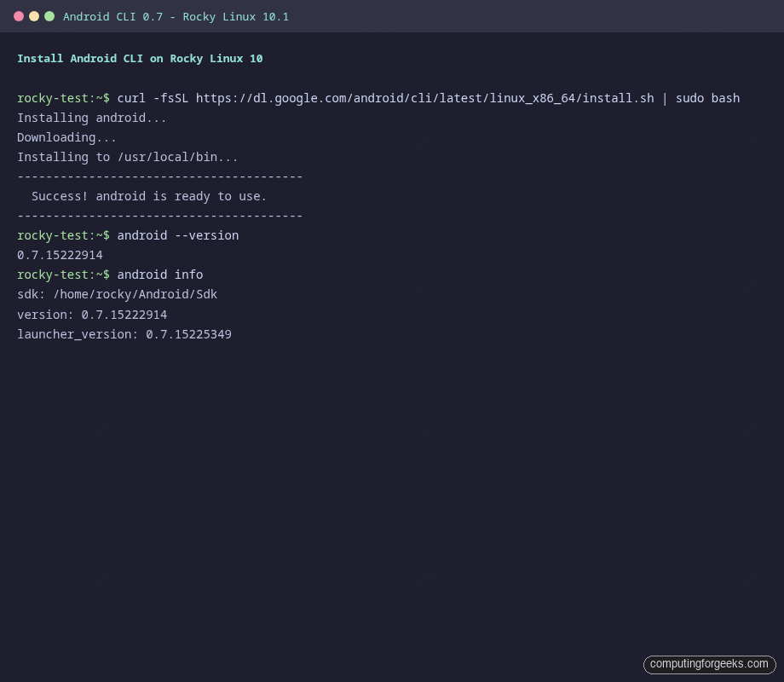Image resolution: width=784 pixels, height=682 pixels.
Task: Click the yellow minimize window icon
Action: click(x=32, y=15)
